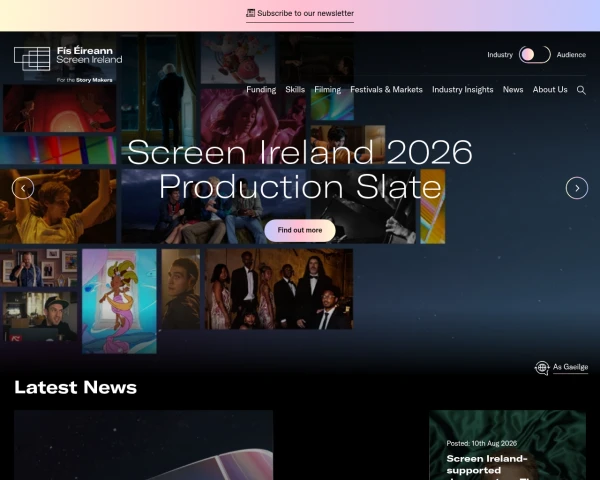Click the animated mermaid still image
Screen dimensions: 600x480
pos(119,301)
